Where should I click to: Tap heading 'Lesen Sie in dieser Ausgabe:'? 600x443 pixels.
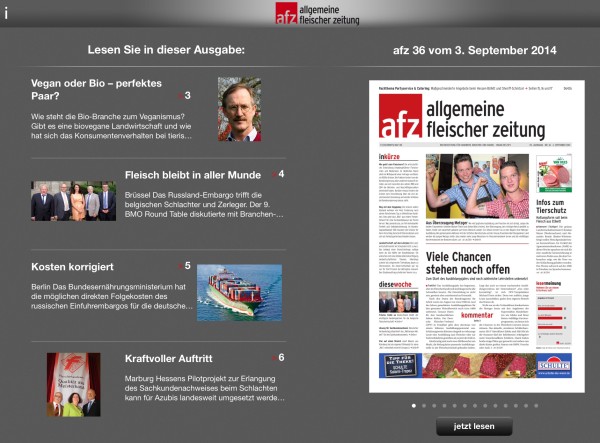pyautogui.click(x=166, y=50)
